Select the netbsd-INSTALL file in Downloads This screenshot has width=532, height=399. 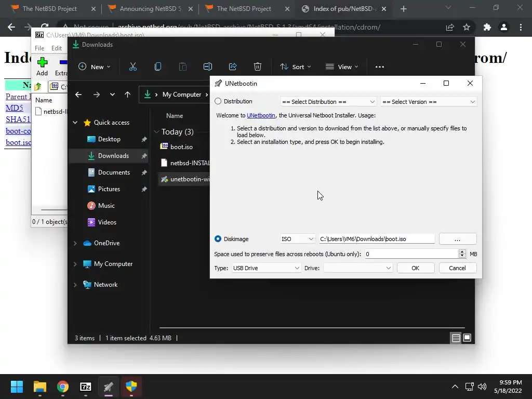point(184,163)
